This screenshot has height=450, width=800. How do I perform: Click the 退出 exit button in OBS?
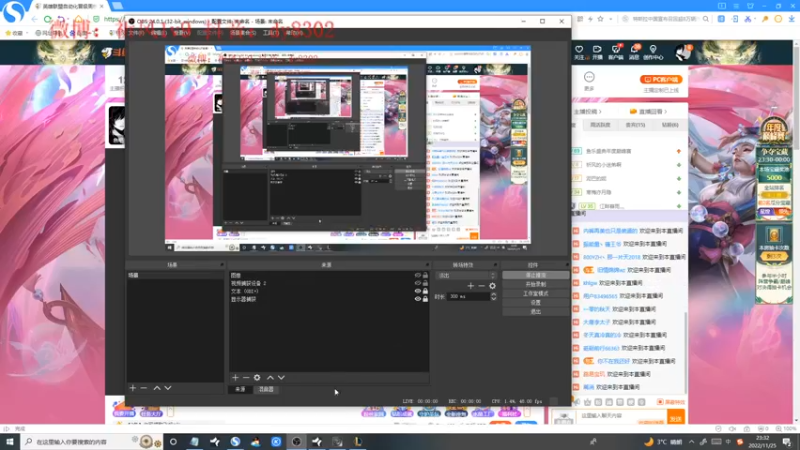(536, 312)
